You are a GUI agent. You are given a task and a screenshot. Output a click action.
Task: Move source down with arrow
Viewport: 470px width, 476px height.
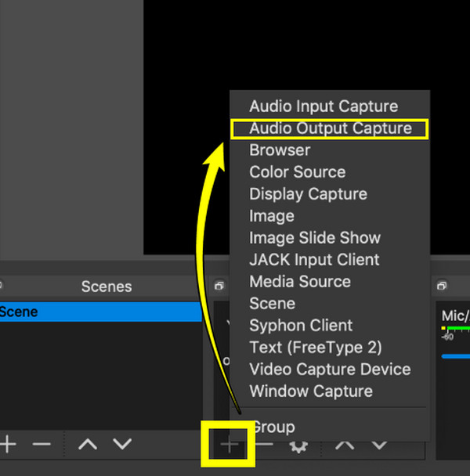coord(379,445)
